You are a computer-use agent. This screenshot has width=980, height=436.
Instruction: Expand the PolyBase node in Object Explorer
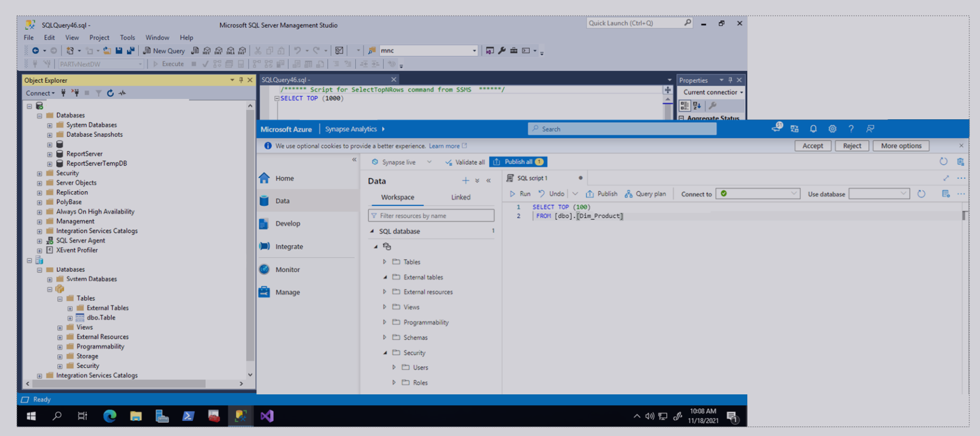(x=39, y=202)
